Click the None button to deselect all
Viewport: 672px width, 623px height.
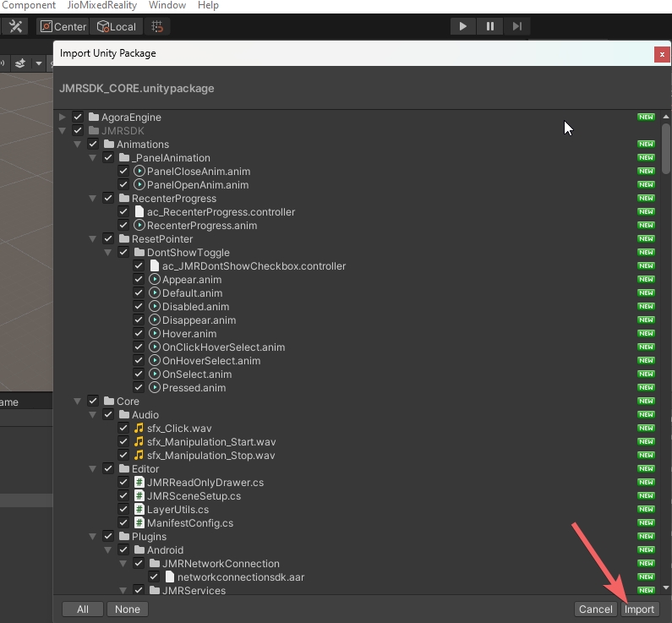click(x=127, y=609)
